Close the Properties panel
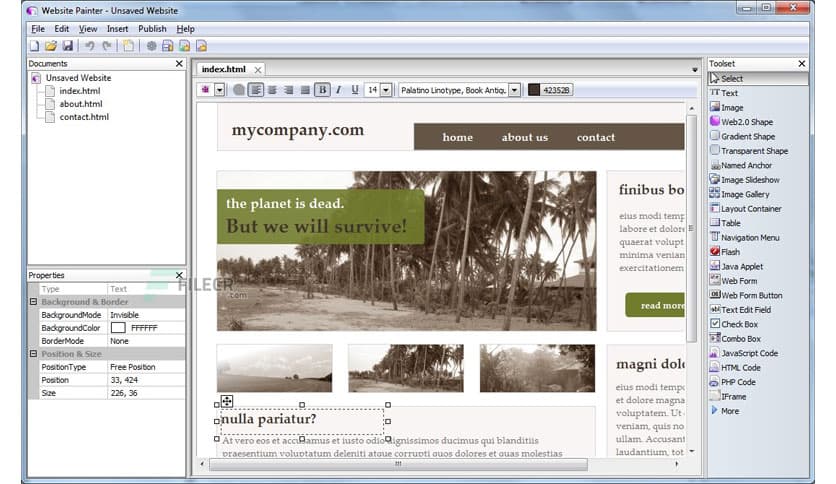The image size is (836, 484). click(x=179, y=275)
